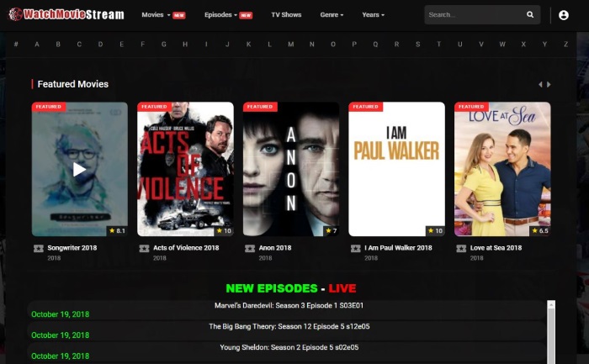Viewport: 589px width, 364px height.
Task: Click the new episodes list scrollbar
Action: tap(551, 335)
